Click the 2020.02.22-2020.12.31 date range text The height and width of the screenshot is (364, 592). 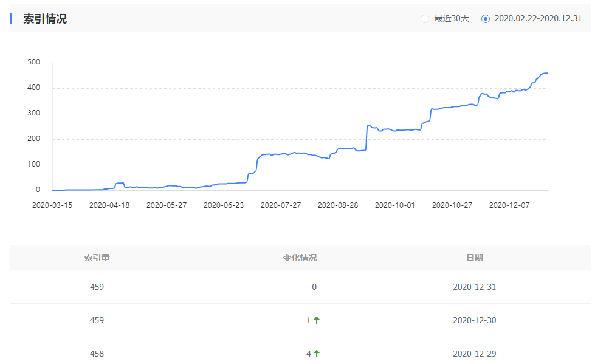pyautogui.click(x=539, y=18)
